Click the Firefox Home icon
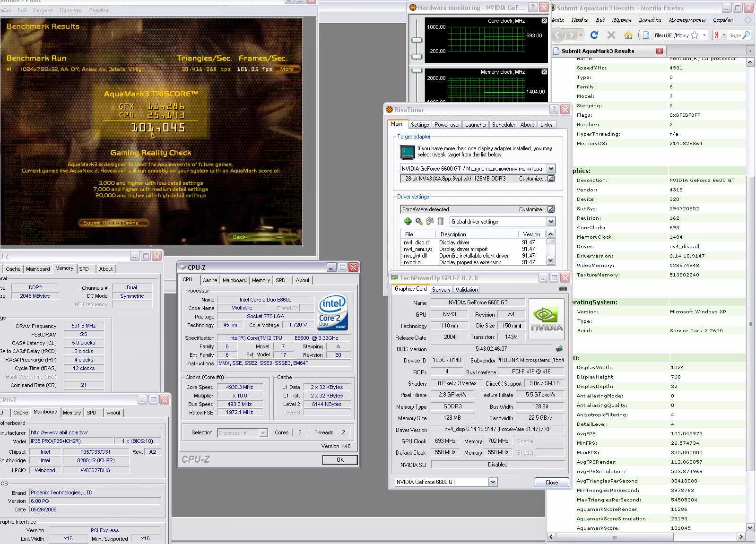Image resolution: width=756 pixels, height=544 pixels. point(628,35)
